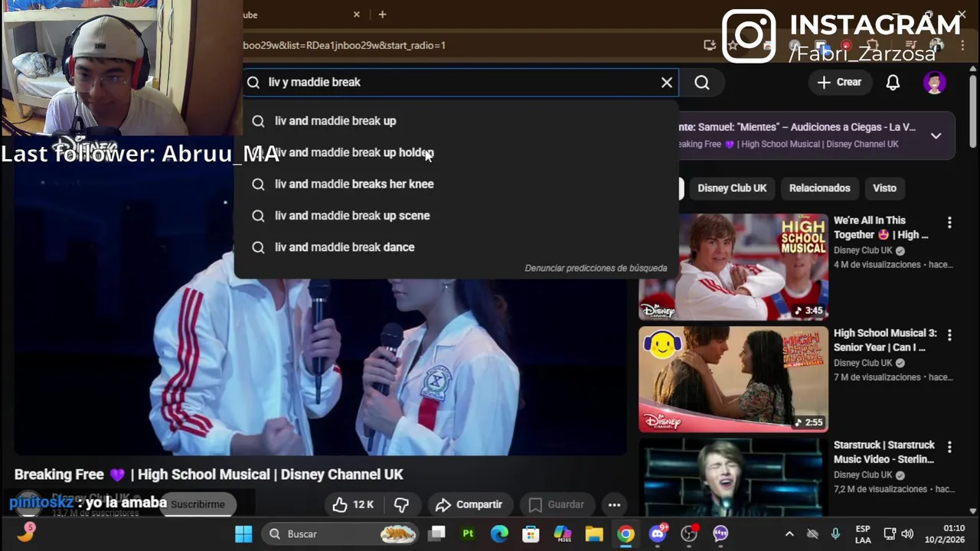
Task: Click the Suscribirme button
Action: click(x=198, y=504)
